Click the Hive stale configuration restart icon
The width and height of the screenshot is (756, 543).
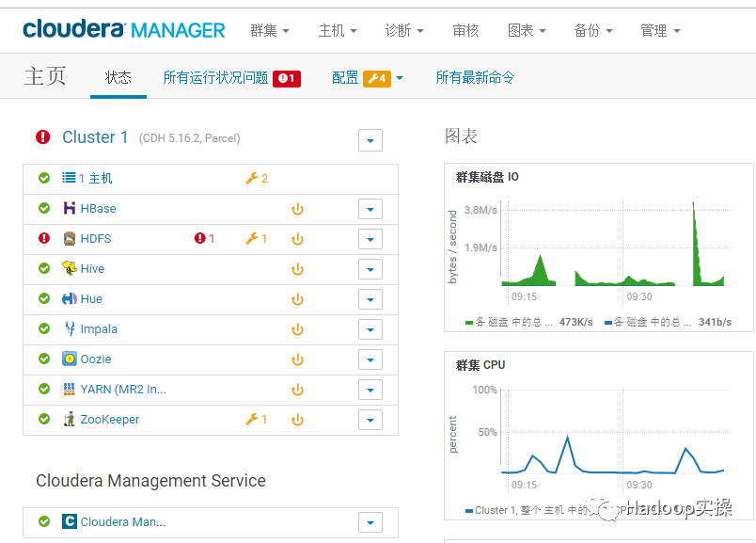click(x=297, y=269)
